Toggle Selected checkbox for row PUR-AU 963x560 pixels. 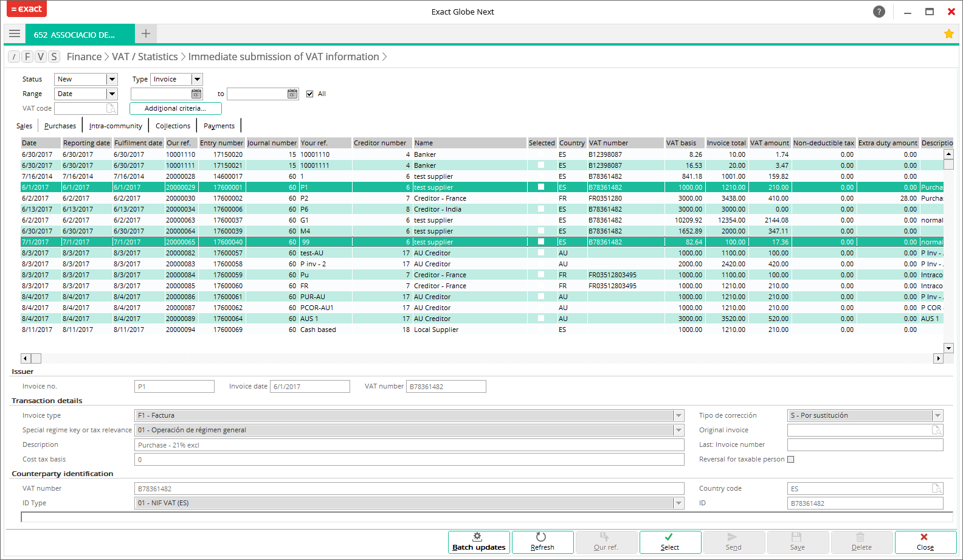[x=541, y=297]
